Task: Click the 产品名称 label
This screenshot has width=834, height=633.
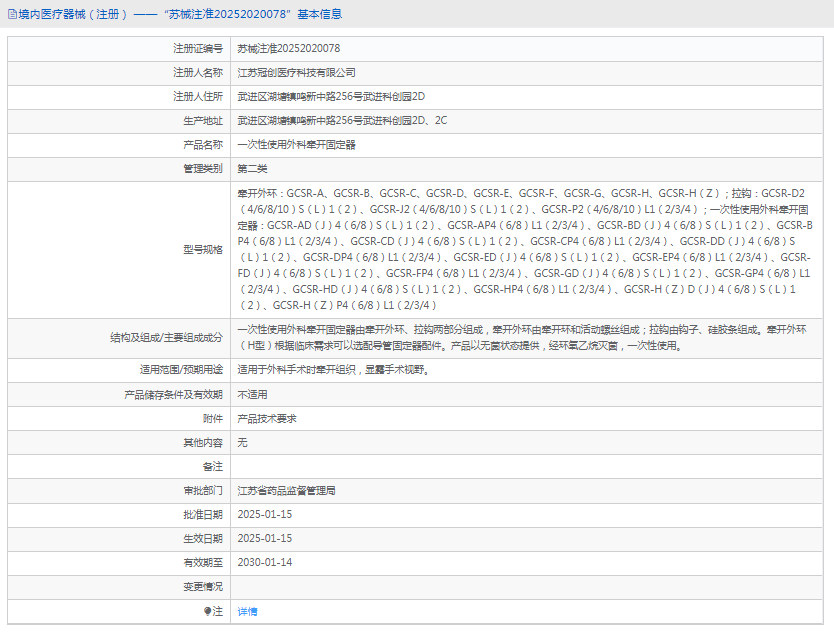Action: 203,145
